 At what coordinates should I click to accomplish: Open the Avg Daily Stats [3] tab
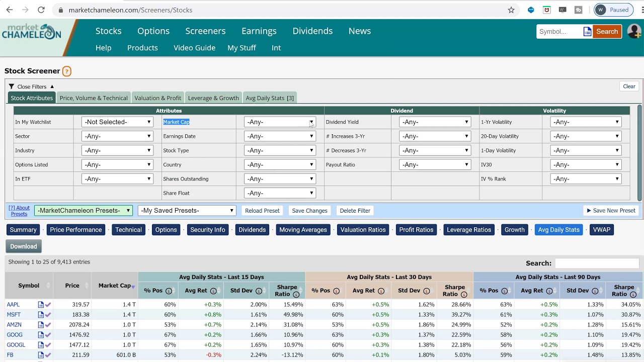click(270, 98)
